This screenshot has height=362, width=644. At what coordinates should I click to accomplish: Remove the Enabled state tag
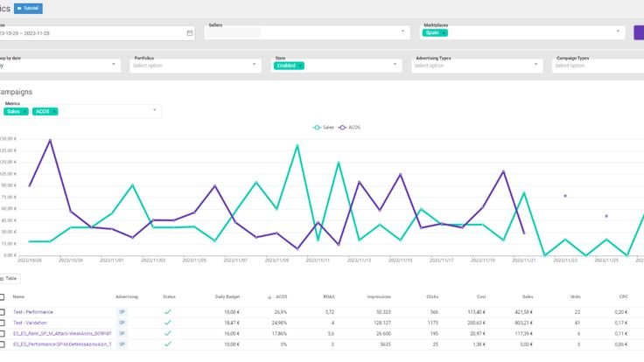(x=300, y=66)
